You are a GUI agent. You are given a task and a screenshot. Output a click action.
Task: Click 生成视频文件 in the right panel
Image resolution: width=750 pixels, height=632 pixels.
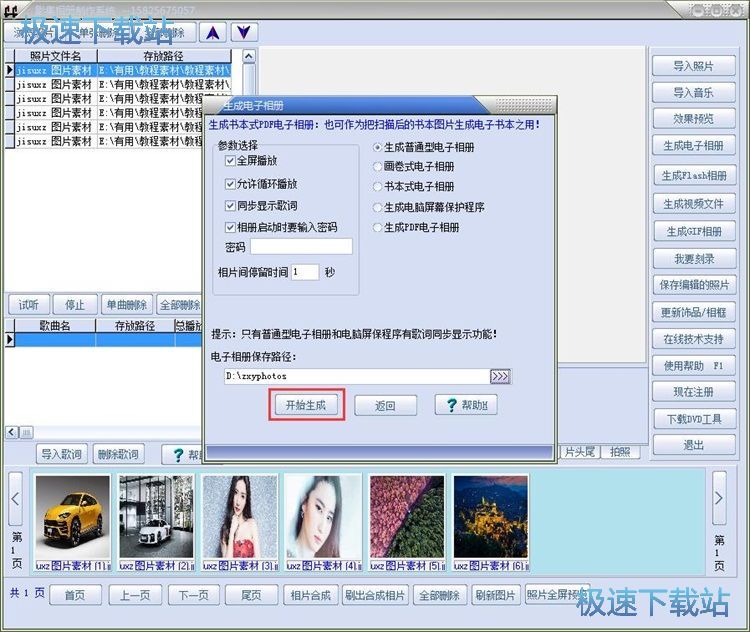pyautogui.click(x=693, y=204)
